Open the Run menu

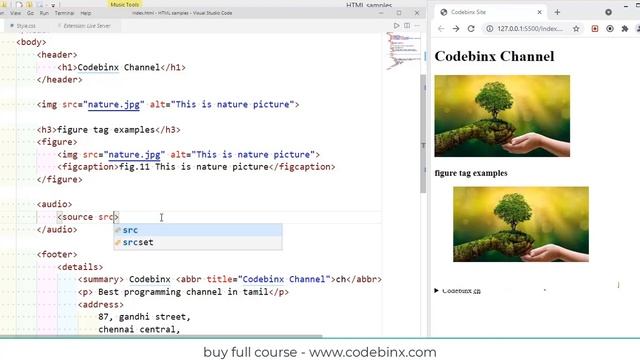tap(44, 13)
